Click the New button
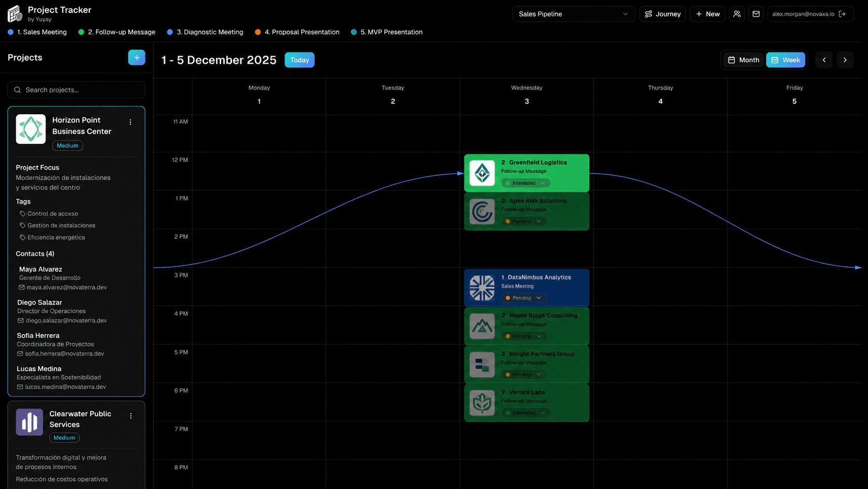Viewport: 868px width, 489px height. tap(708, 14)
